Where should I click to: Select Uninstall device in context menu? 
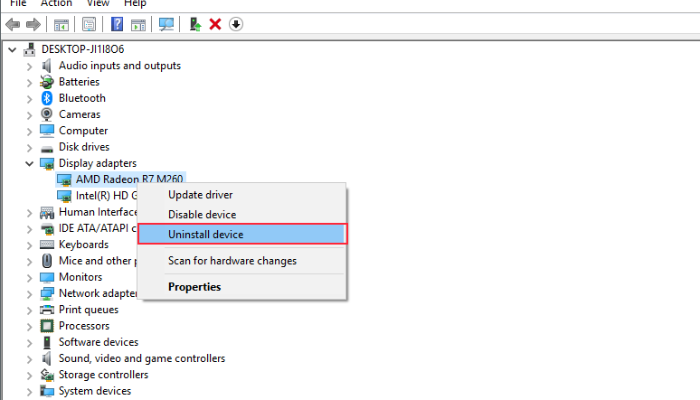242,234
